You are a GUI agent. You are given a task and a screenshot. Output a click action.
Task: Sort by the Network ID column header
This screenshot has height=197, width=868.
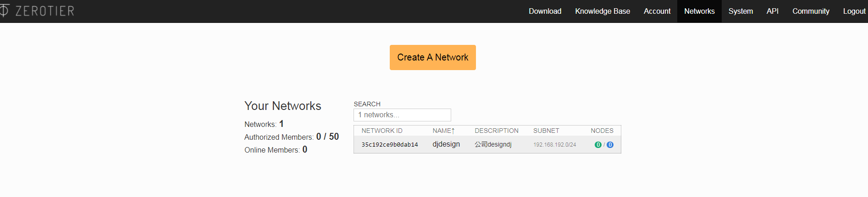click(x=381, y=131)
